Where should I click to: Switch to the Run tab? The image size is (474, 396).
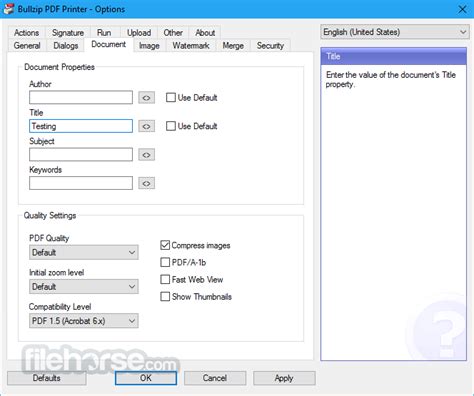pyautogui.click(x=104, y=33)
